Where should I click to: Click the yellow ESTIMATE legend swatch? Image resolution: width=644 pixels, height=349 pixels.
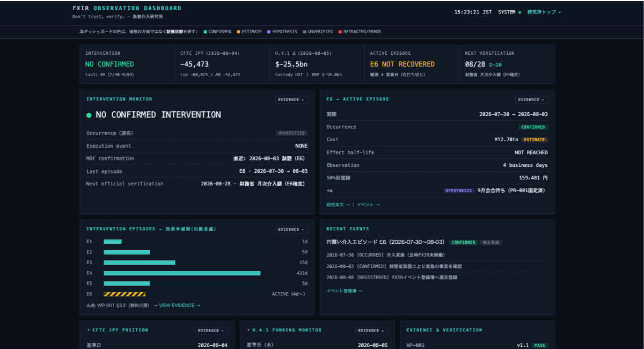point(238,32)
